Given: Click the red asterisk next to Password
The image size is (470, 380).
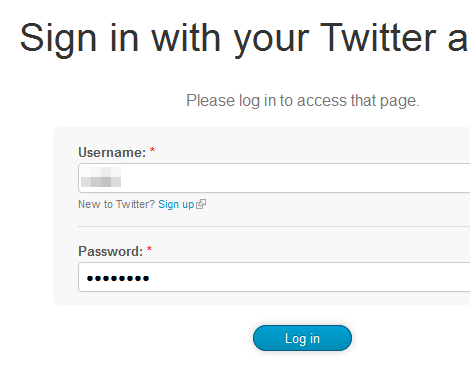Looking at the screenshot, I should [149, 249].
